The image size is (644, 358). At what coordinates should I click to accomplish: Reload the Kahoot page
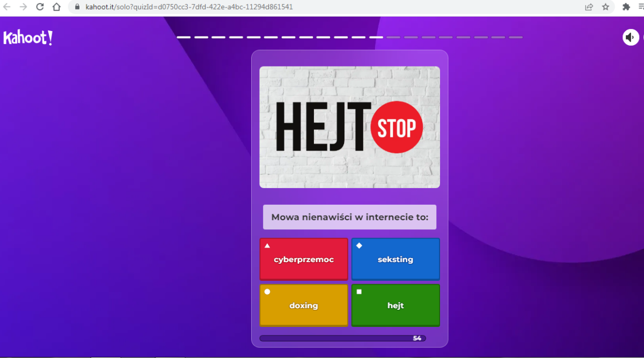(x=40, y=7)
